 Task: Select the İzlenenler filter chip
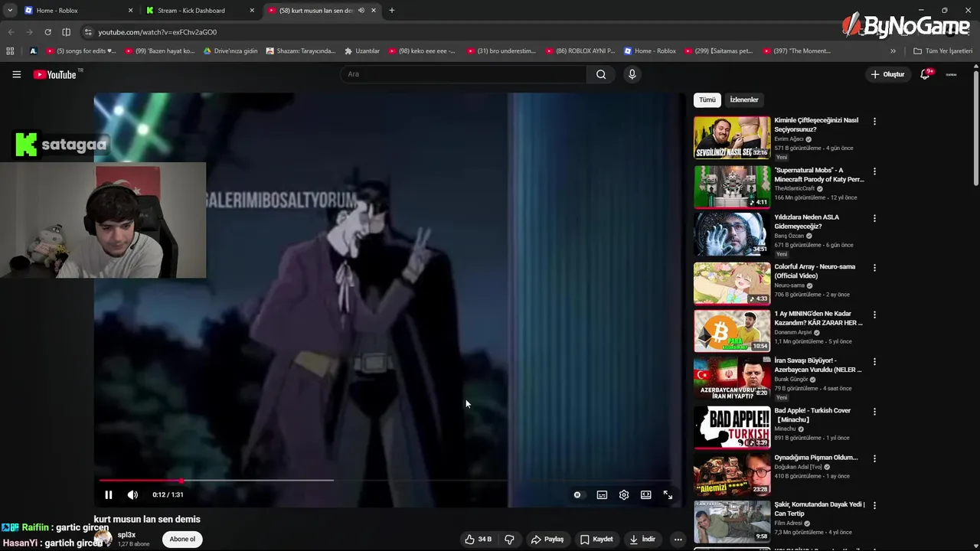(743, 99)
